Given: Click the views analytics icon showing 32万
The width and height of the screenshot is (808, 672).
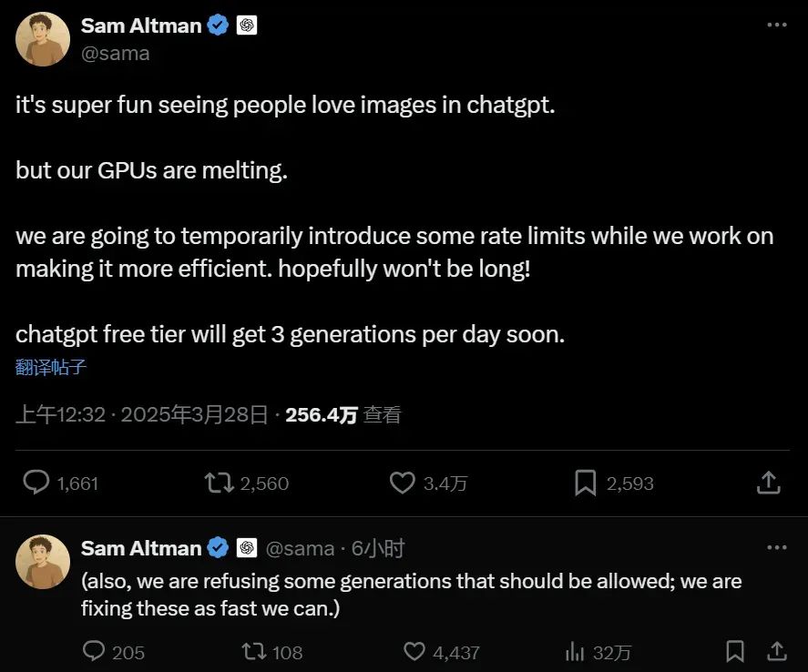Looking at the screenshot, I should point(574,652).
